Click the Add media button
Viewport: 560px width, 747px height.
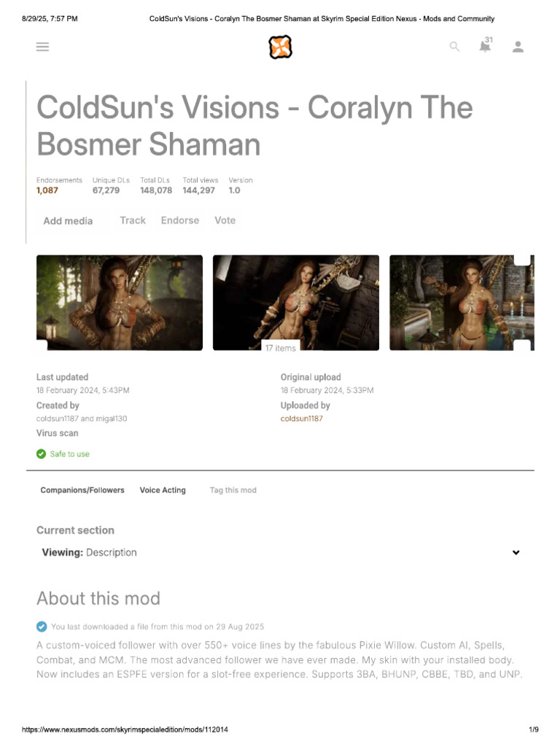(68, 220)
